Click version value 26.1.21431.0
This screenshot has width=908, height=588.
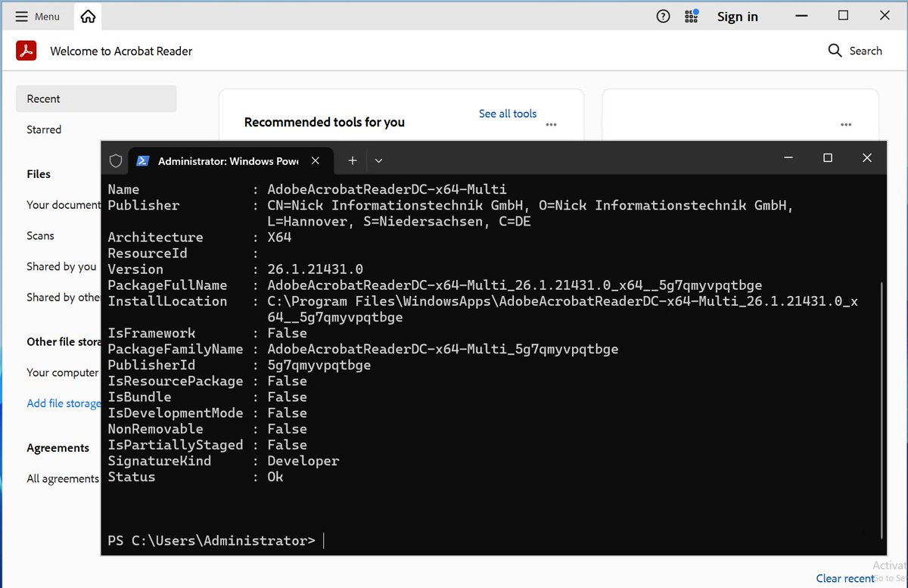(315, 269)
